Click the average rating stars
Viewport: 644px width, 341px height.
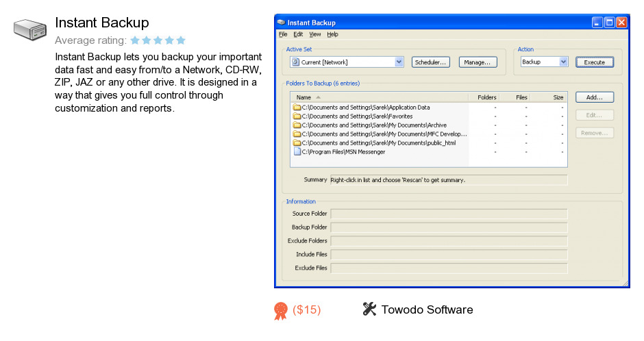(x=158, y=40)
